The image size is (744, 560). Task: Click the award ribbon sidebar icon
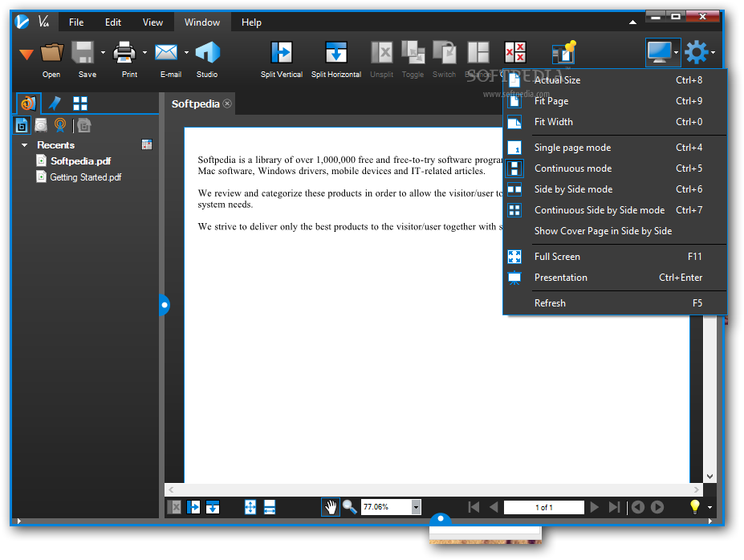tap(59, 125)
